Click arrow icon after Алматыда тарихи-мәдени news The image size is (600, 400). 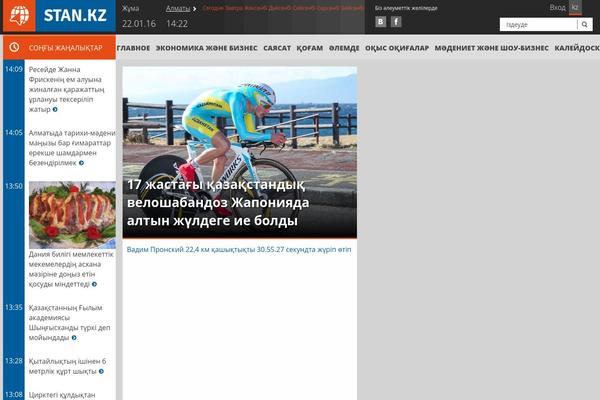pos(82,163)
